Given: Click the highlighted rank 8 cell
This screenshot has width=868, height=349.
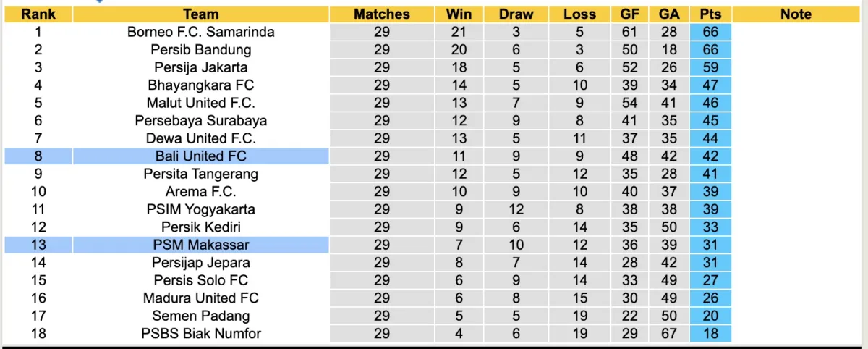Looking at the screenshot, I should pos(38,156).
